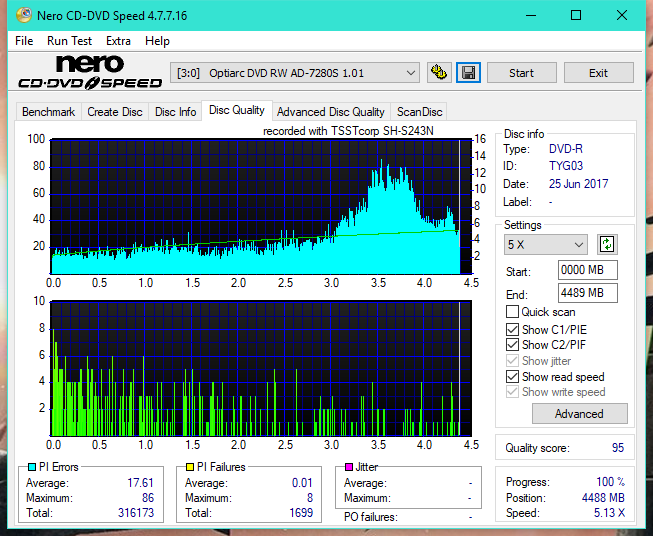The image size is (653, 536).
Task: Switch to the ScanDisc tab
Action: 419,112
